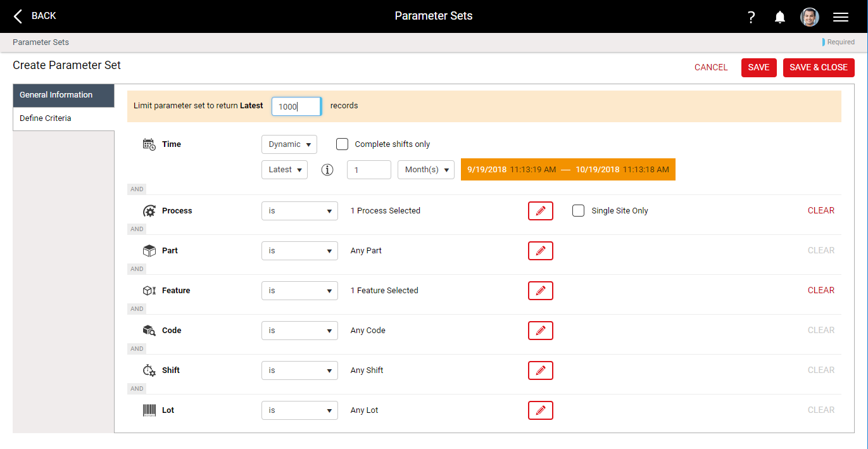Screen dimensions: 868x449
Task: Open the Process selection editor pencil
Action: tap(540, 210)
